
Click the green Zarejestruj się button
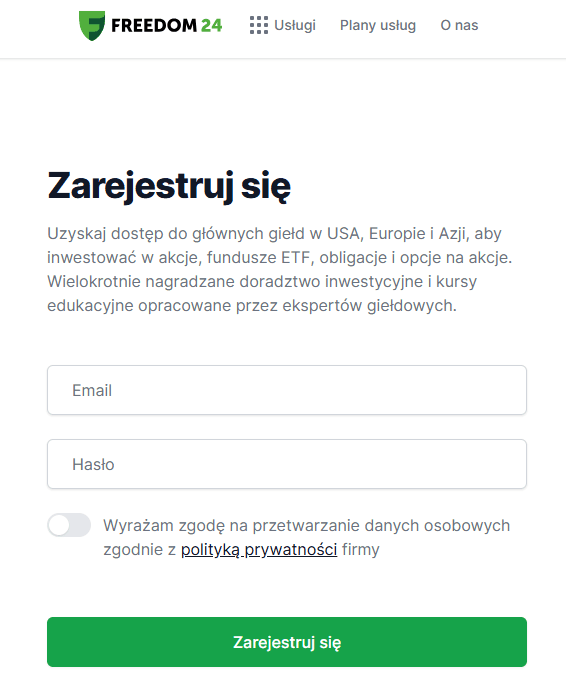287,642
